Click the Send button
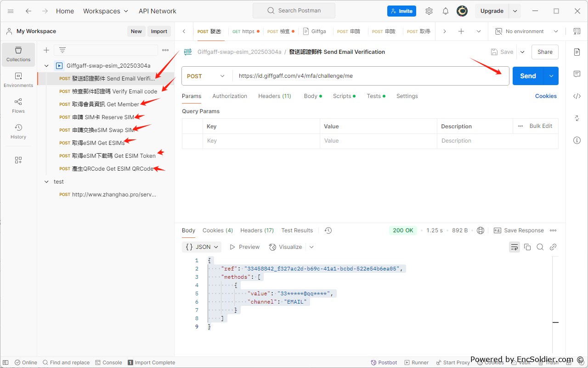The height and width of the screenshot is (368, 588). [x=528, y=76]
